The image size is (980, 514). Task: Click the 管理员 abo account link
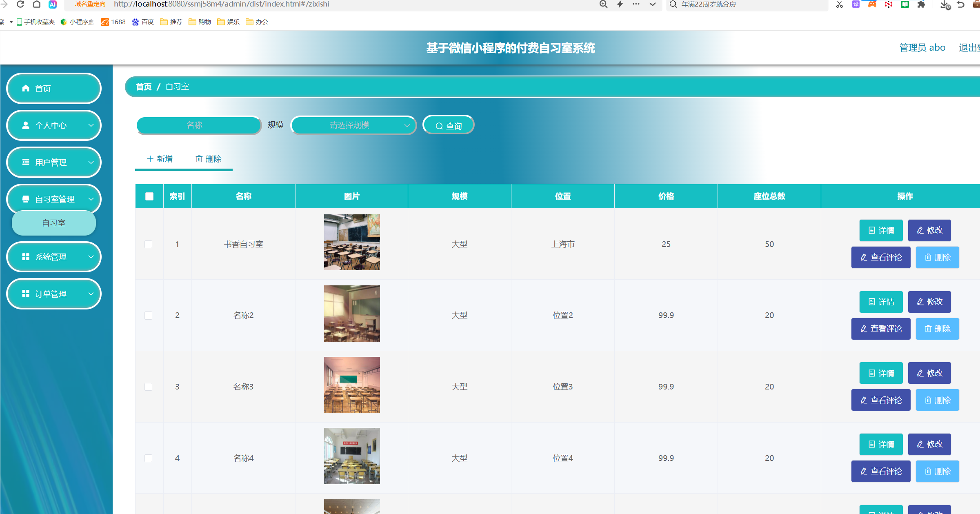coord(922,47)
